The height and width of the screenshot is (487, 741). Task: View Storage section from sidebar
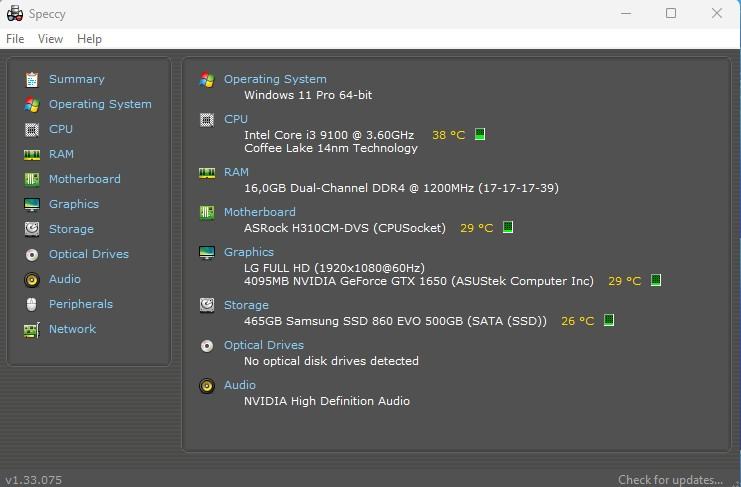pyautogui.click(x=71, y=229)
